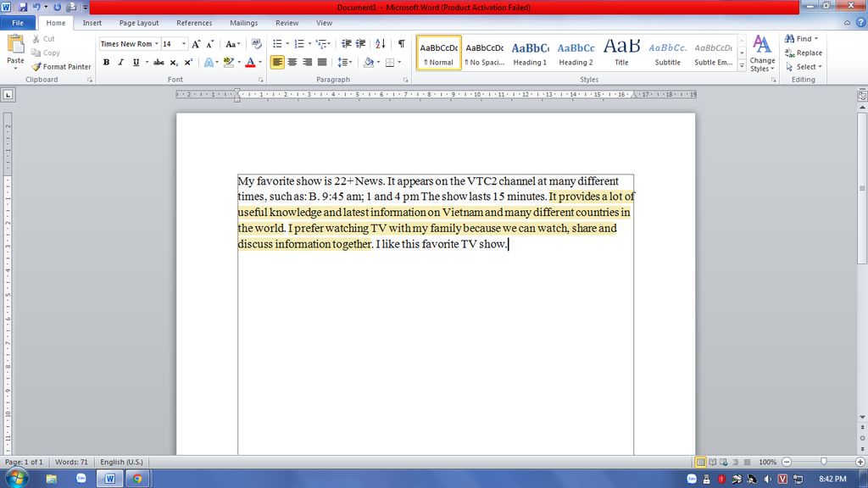Save document via Quick Access toolbar

tap(23, 7)
